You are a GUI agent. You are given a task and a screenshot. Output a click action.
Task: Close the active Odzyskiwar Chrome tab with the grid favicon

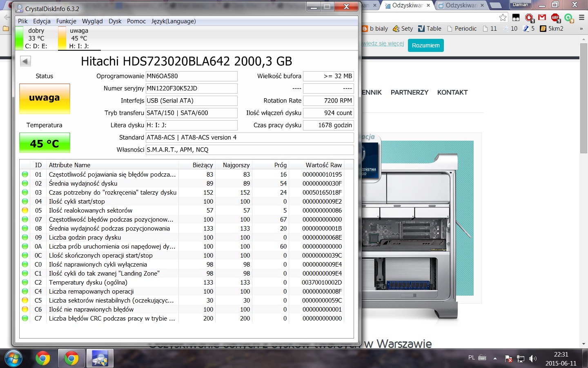(428, 5)
